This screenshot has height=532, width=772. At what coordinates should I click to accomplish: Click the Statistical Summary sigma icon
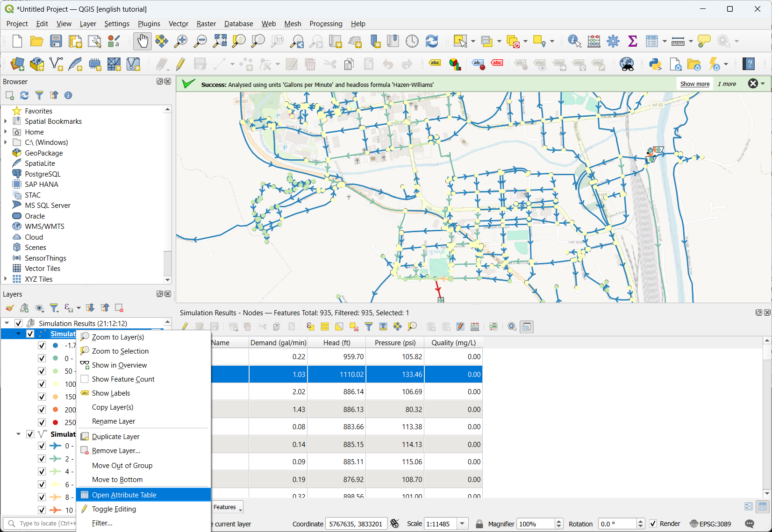coord(633,41)
